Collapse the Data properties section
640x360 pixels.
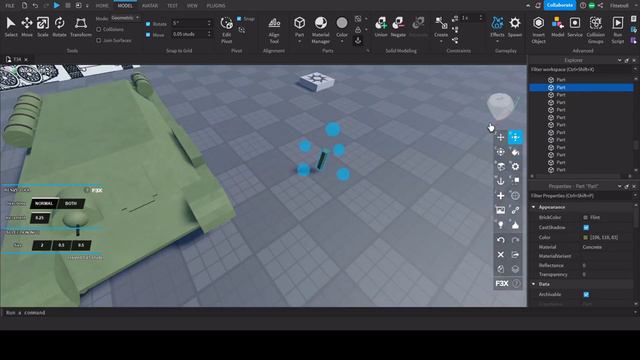(x=533, y=284)
